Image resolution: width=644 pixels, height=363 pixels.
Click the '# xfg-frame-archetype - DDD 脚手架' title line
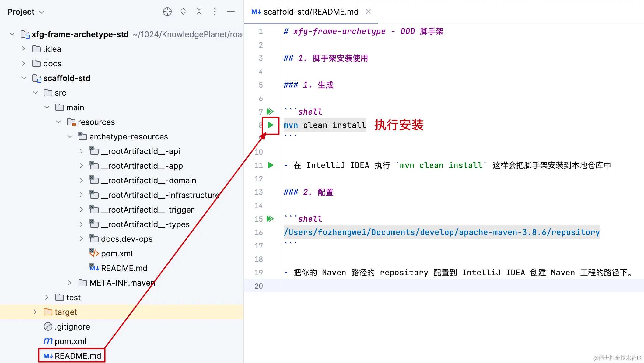pyautogui.click(x=363, y=31)
